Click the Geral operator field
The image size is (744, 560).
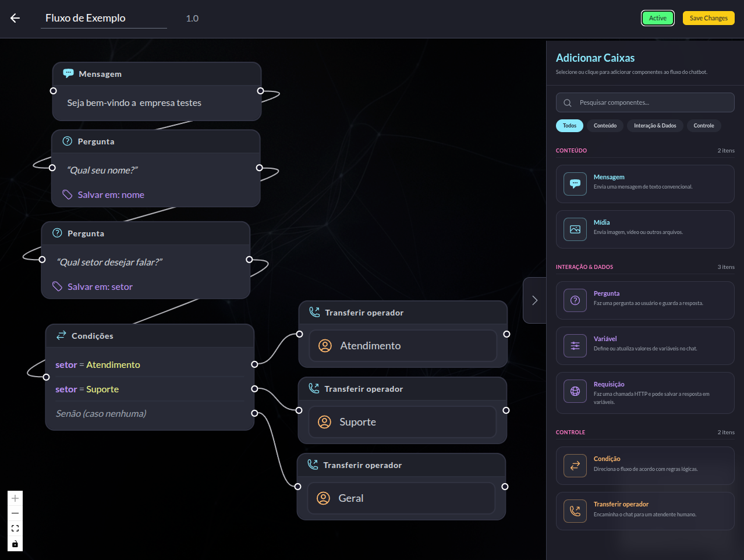[x=401, y=498]
